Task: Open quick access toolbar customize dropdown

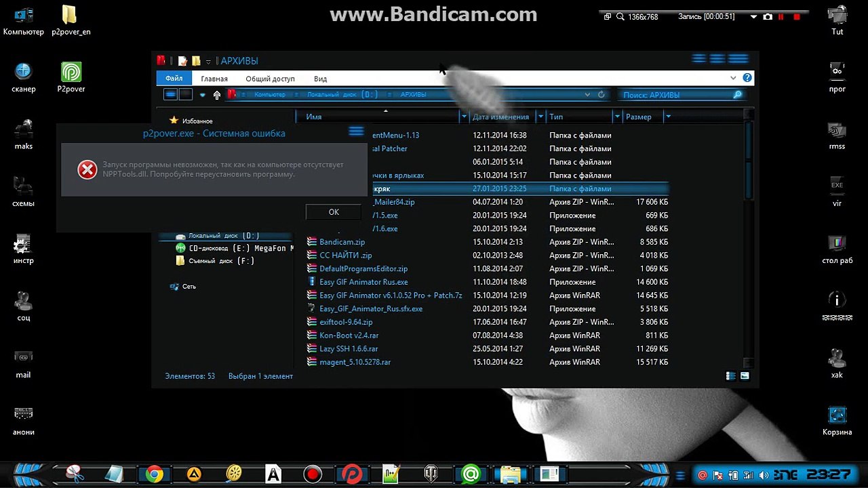Action: pos(208,61)
